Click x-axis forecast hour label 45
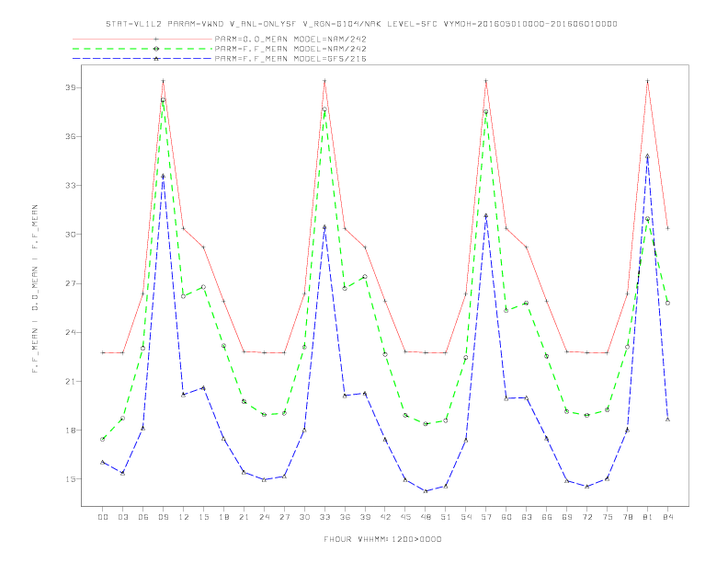The height and width of the screenshot is (563, 728). 405,517
